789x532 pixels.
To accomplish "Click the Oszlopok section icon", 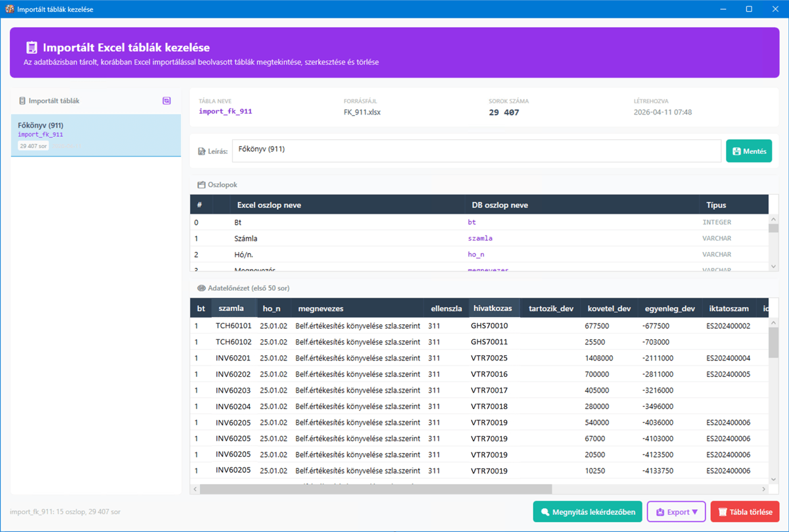I will pos(201,185).
